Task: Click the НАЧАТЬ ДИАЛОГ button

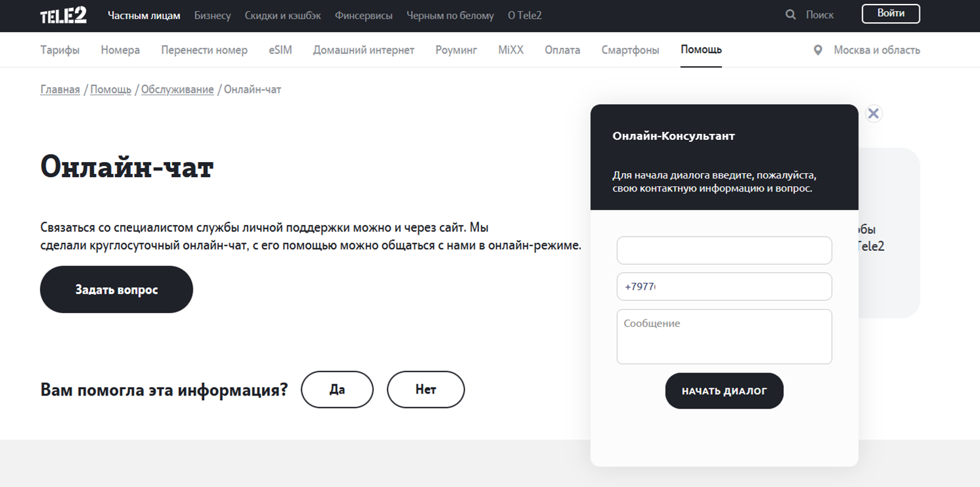Action: [725, 391]
